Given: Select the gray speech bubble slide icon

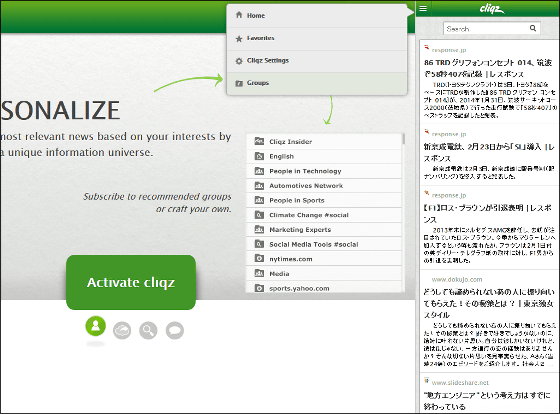Looking at the screenshot, I should coord(175,330).
